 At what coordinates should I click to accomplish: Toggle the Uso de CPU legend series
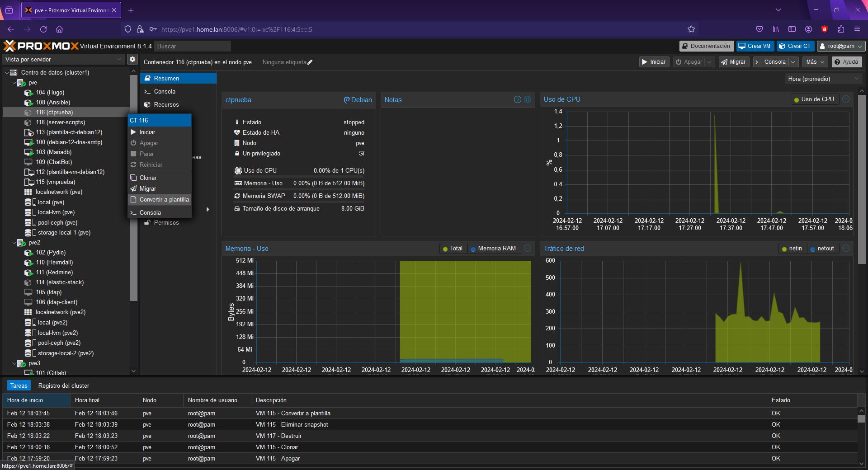point(814,99)
